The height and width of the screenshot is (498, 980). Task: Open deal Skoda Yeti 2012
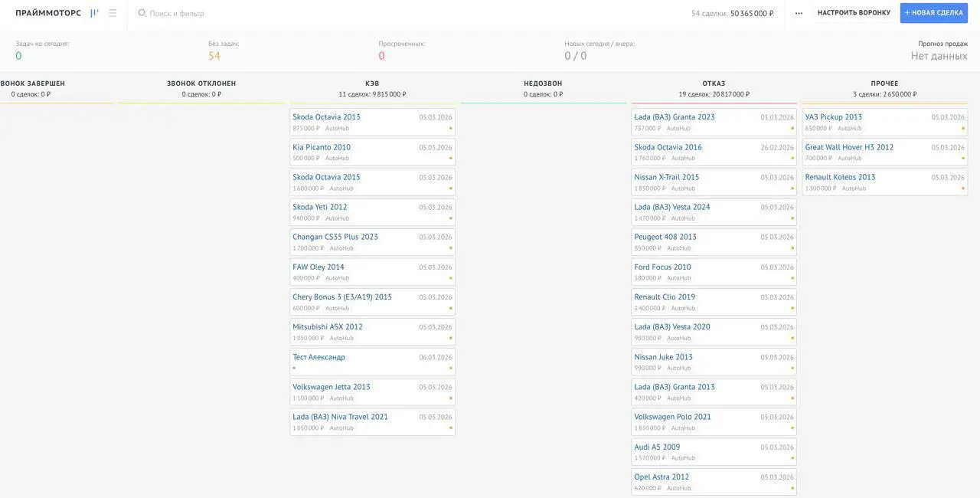320,207
